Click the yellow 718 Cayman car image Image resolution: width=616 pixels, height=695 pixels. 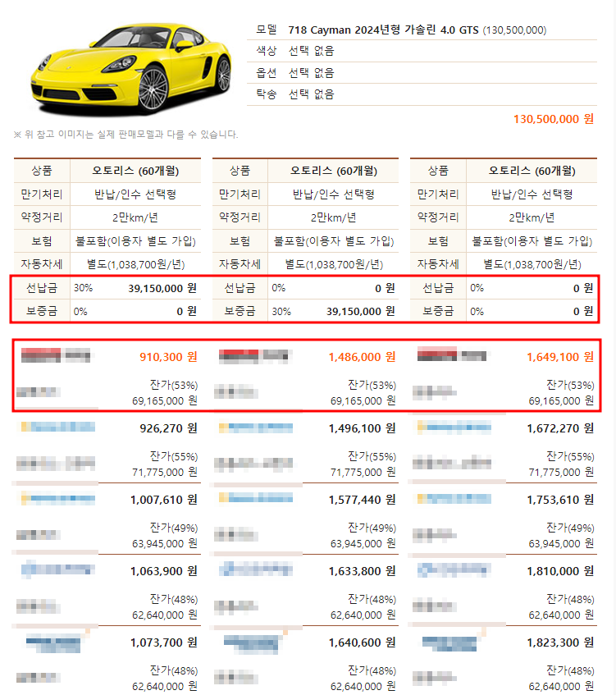pyautogui.click(x=131, y=69)
